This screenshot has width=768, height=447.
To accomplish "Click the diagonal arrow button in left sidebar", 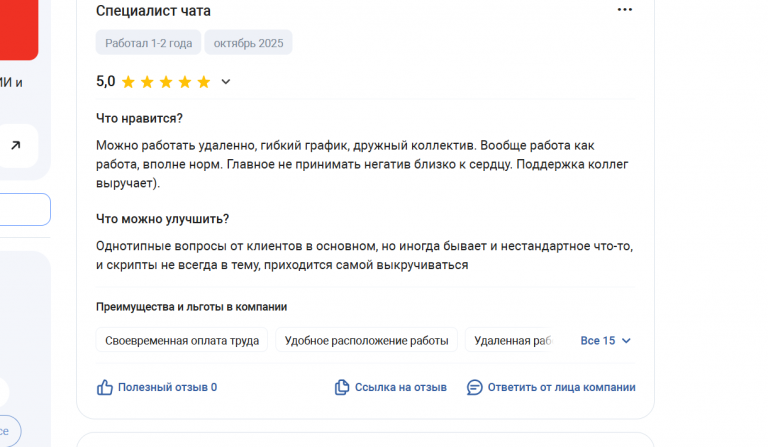I will click(x=16, y=146).
